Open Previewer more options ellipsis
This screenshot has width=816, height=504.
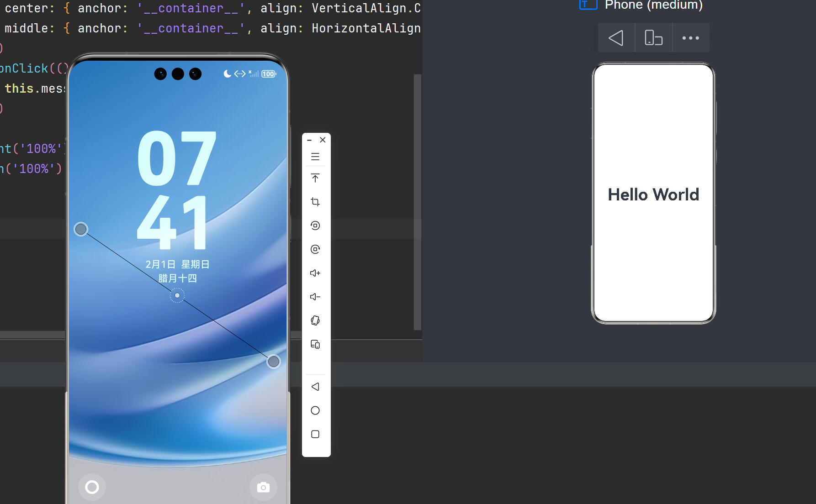tap(691, 38)
